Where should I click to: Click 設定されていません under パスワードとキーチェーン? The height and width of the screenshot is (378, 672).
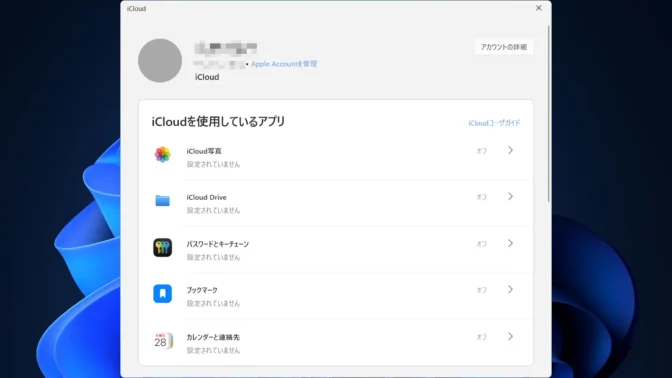[x=213, y=257]
